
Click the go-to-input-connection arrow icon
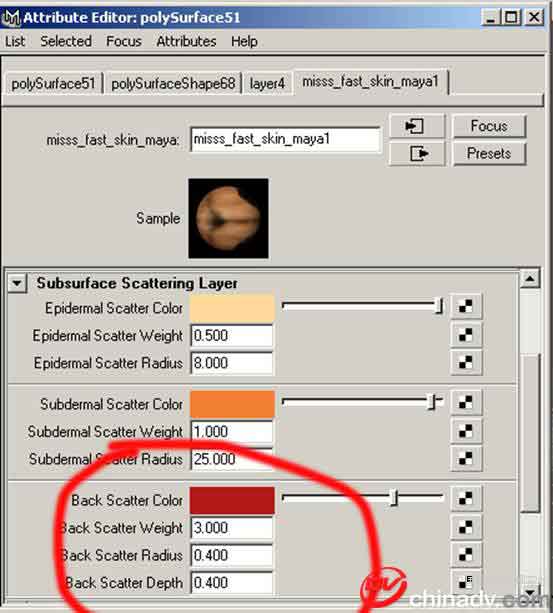(x=417, y=126)
